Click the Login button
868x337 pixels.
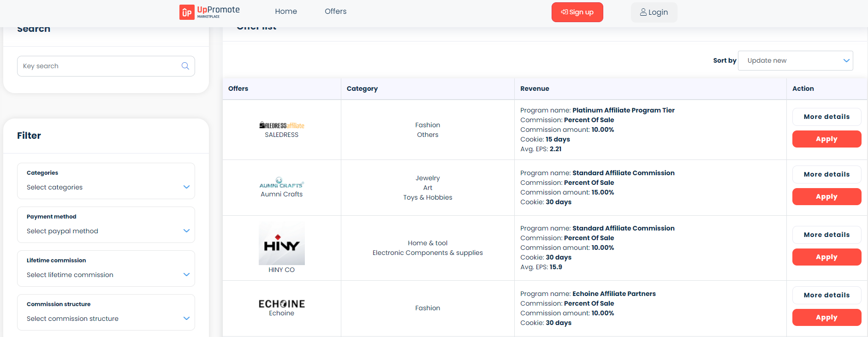click(654, 12)
